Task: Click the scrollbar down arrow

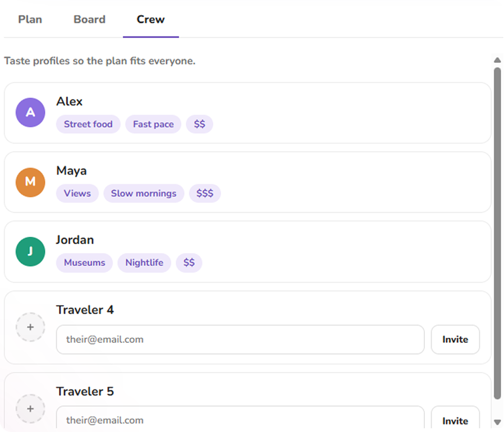Action: tap(497, 422)
